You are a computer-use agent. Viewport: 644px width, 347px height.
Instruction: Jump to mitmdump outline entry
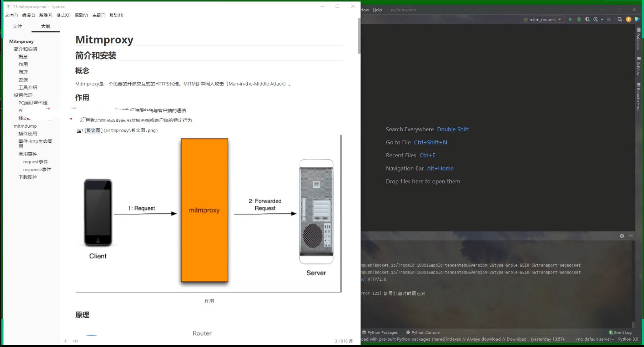point(25,126)
